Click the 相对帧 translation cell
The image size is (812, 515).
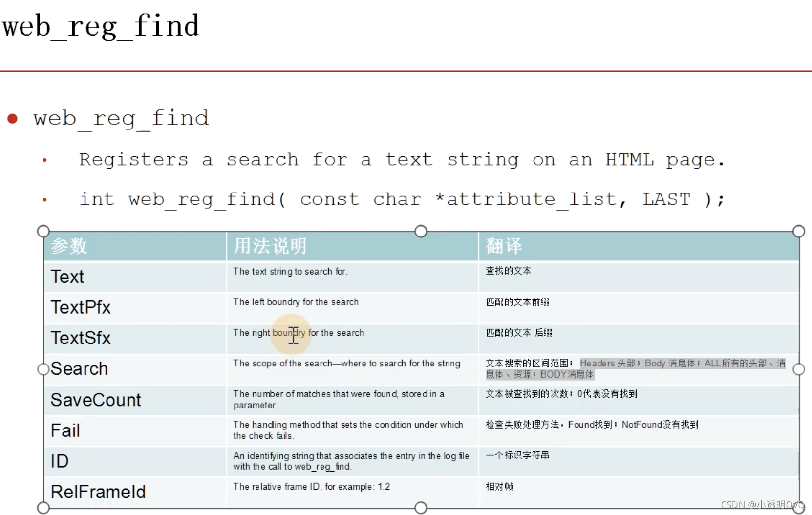pos(639,492)
